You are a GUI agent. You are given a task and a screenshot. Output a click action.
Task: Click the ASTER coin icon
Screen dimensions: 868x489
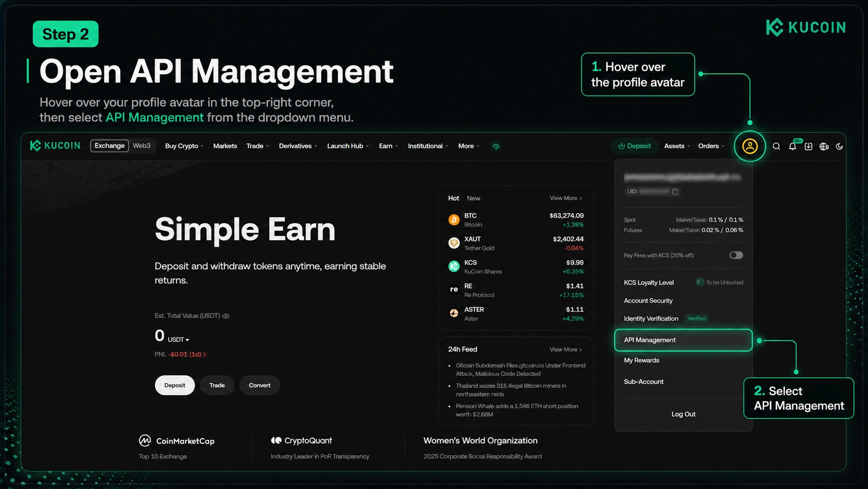[454, 313]
